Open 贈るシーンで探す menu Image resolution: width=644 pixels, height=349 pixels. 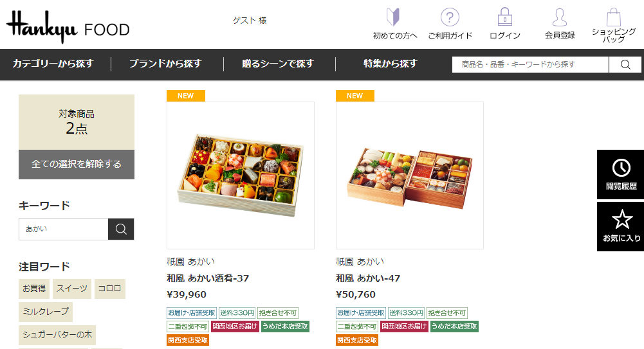tap(278, 64)
